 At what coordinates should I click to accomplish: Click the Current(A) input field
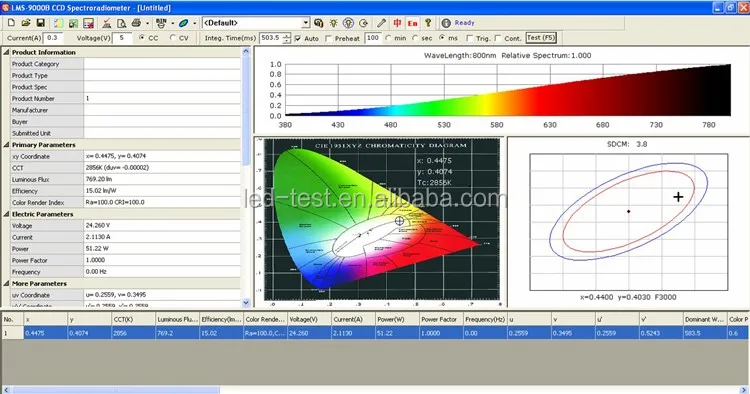[x=53, y=38]
